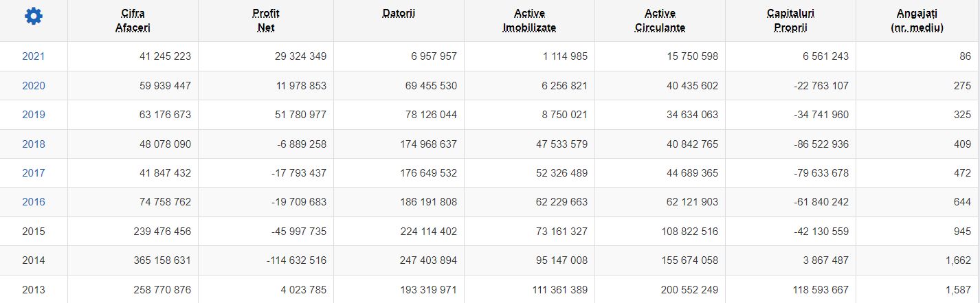Viewport: 980px width, 303px height.
Task: Click the Active Imobilizate column header
Action: pos(529,21)
